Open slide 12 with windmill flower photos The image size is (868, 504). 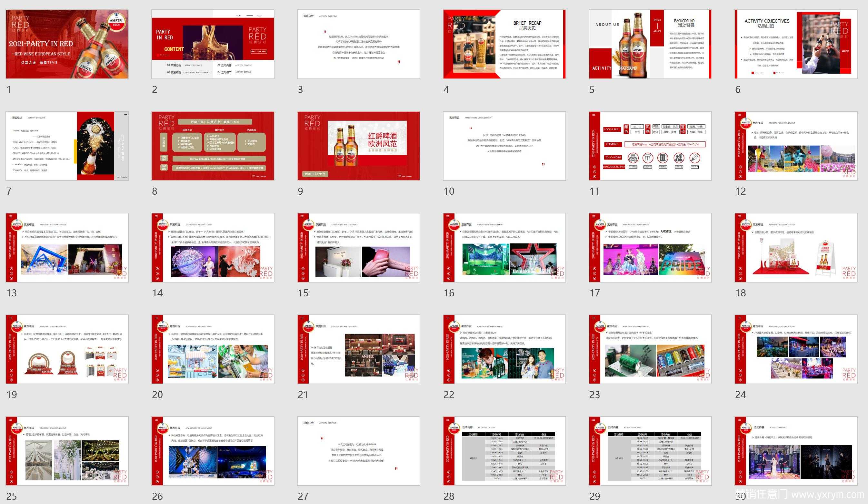coord(796,146)
